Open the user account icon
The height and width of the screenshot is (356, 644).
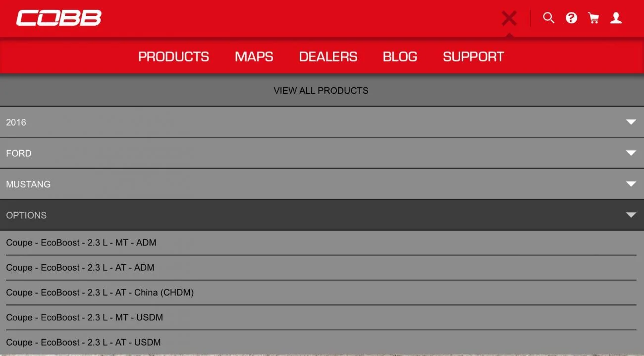[x=616, y=18]
